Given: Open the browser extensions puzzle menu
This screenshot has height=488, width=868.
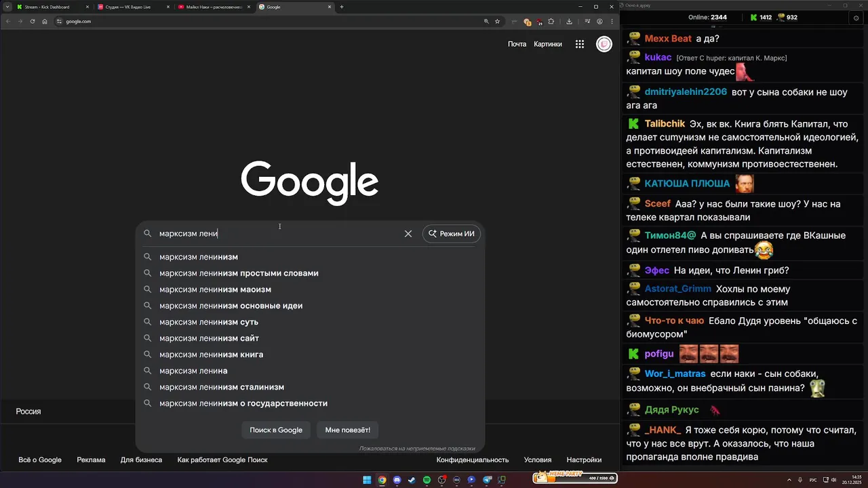Looking at the screenshot, I should [x=551, y=21].
